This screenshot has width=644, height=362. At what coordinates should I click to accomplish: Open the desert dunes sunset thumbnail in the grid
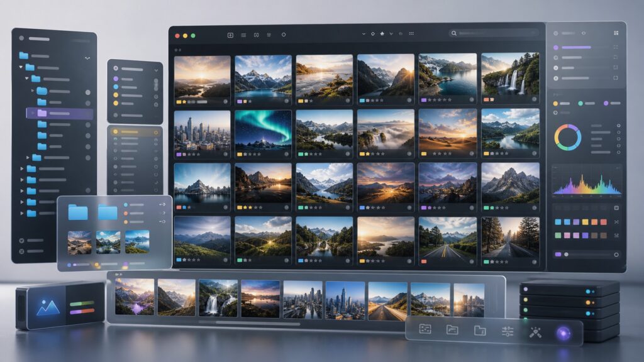448,129
